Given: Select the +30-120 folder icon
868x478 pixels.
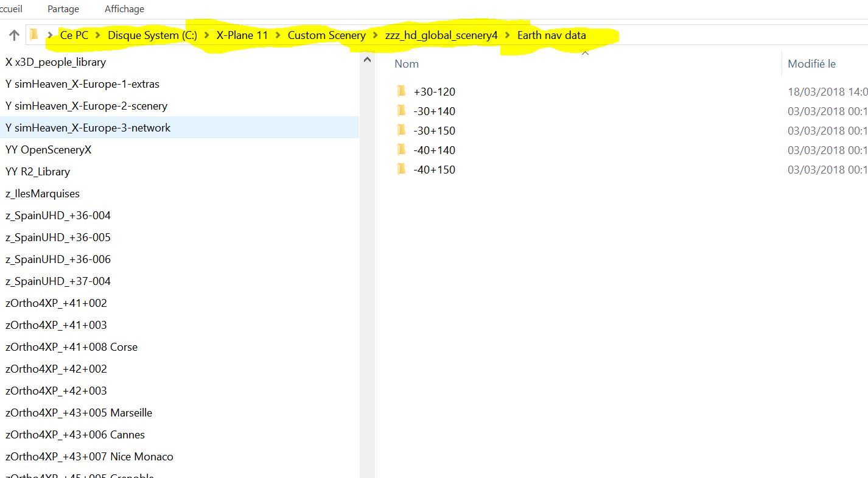Looking at the screenshot, I should tap(401, 91).
